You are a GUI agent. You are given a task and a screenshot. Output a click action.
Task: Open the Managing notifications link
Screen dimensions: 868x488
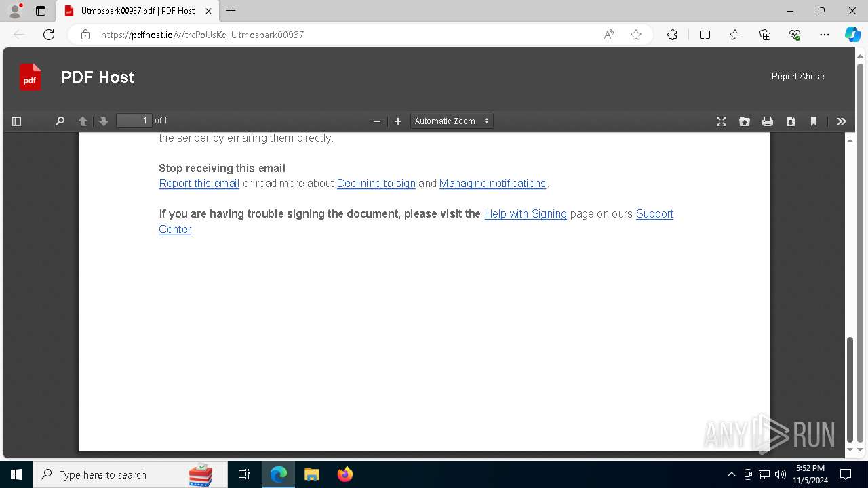(x=492, y=184)
